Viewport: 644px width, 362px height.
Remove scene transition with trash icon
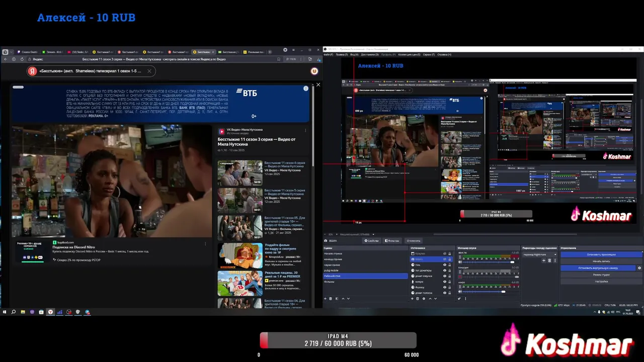click(549, 260)
